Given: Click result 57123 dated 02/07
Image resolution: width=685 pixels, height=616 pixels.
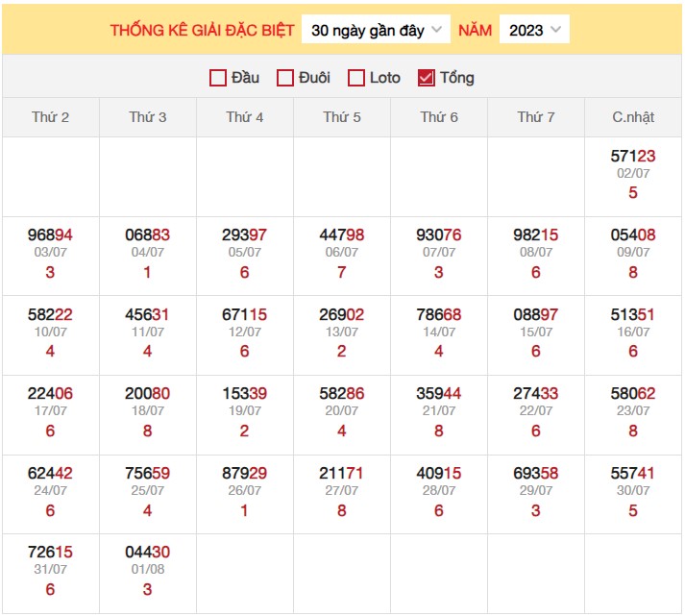Looking at the screenshot, I should tap(633, 156).
